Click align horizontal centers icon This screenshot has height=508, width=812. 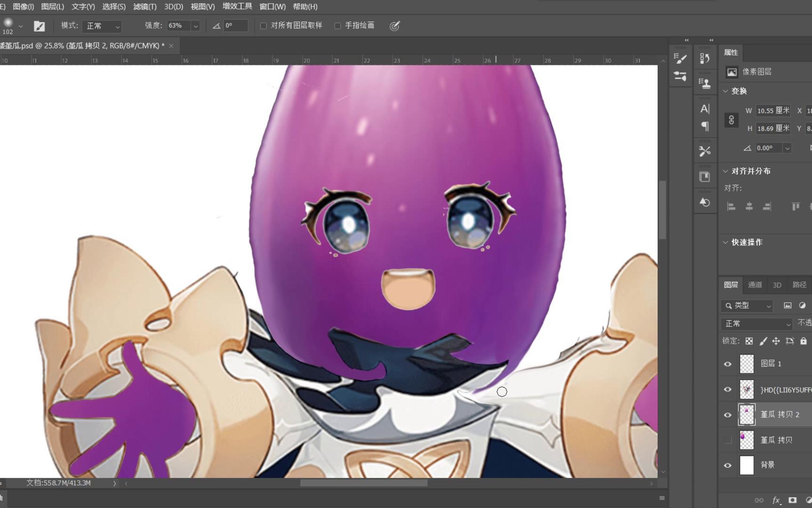[749, 206]
